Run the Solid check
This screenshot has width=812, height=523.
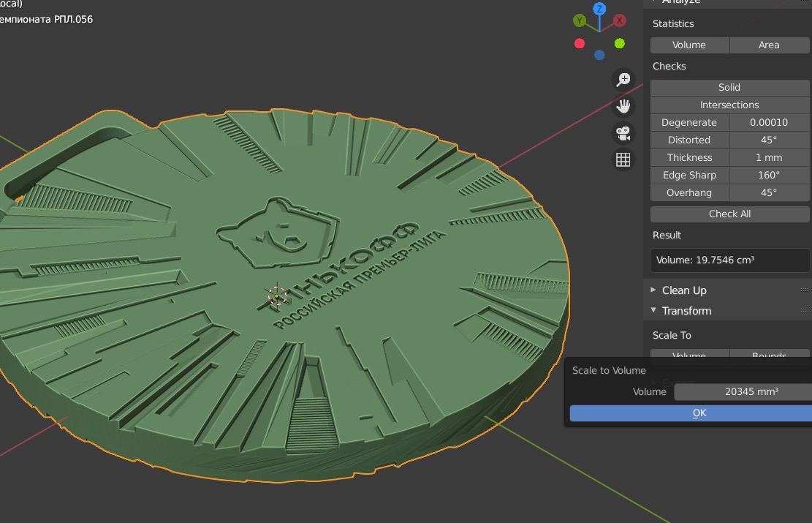[729, 87]
